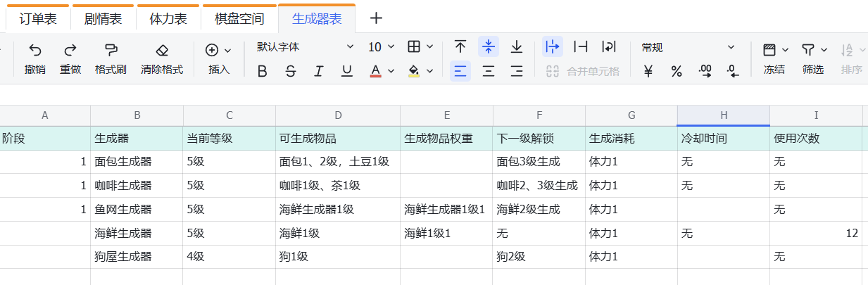Click cell with value 12
Viewport: 868px width, 285px height.
point(816,234)
